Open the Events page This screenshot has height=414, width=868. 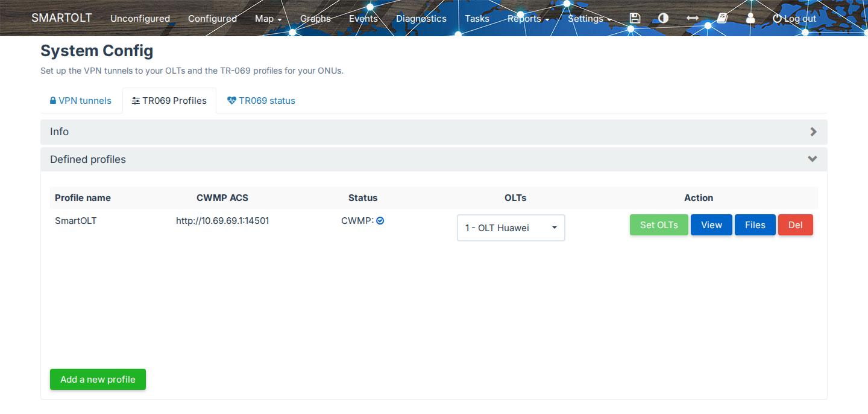(363, 19)
